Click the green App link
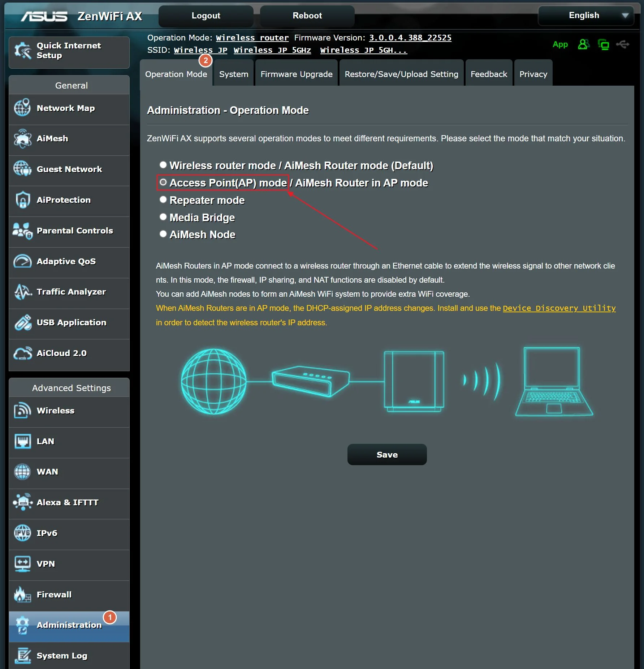This screenshot has width=644, height=669. pos(560,44)
